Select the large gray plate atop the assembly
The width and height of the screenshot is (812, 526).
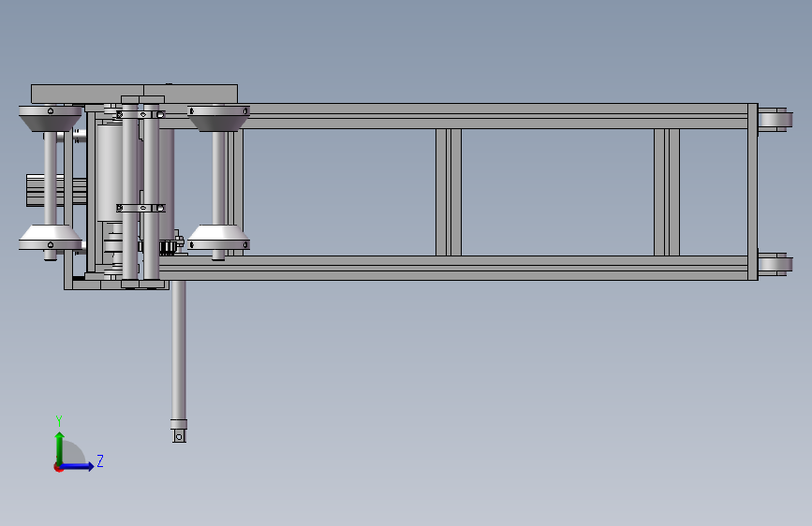pyautogui.click(x=134, y=94)
